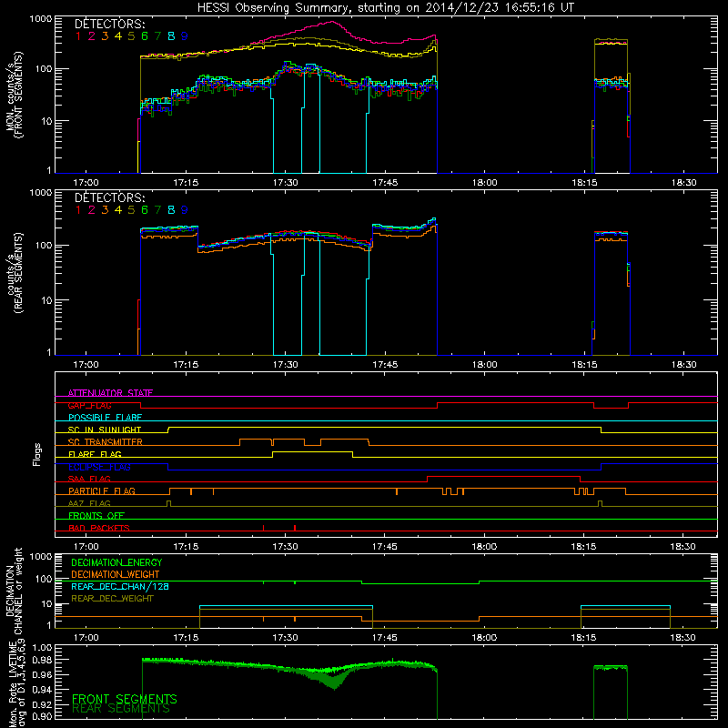The image size is (728, 728).
Task: Click the FLARE_FLAG raised segment near 17:35
Action: 312,451
